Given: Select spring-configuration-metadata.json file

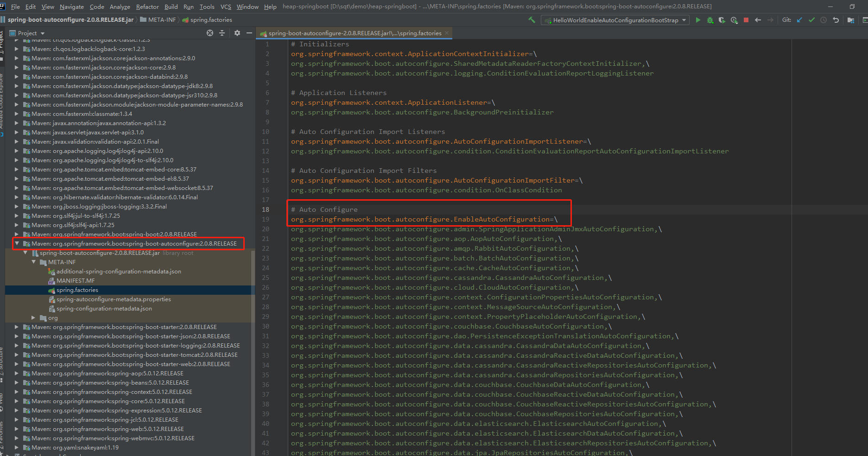Looking at the screenshot, I should 104,309.
